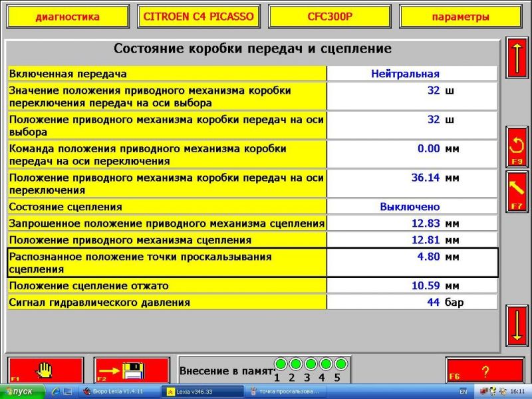Select memory slot 3 green indicator
This screenshot has height=399, width=532.
(311, 364)
